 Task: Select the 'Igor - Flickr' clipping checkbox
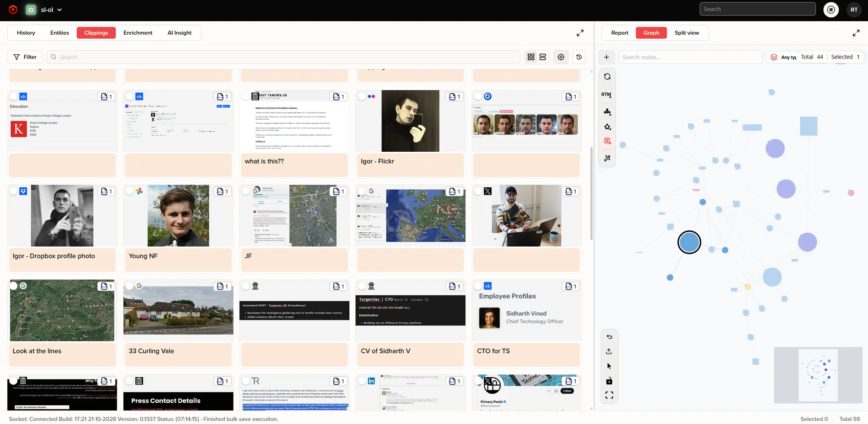pyautogui.click(x=362, y=97)
